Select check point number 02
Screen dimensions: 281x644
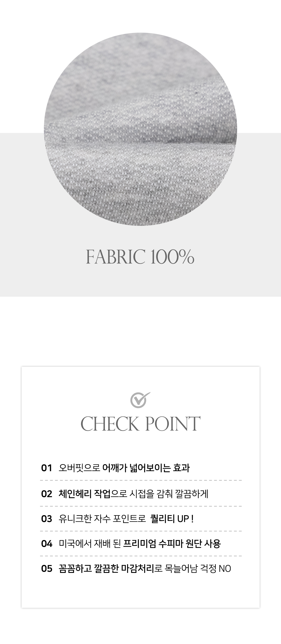tap(46, 494)
